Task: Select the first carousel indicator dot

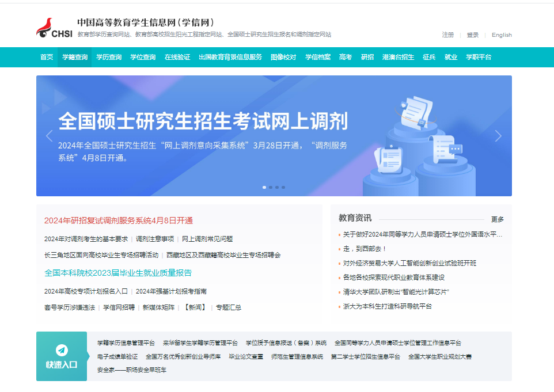Action: [264, 187]
